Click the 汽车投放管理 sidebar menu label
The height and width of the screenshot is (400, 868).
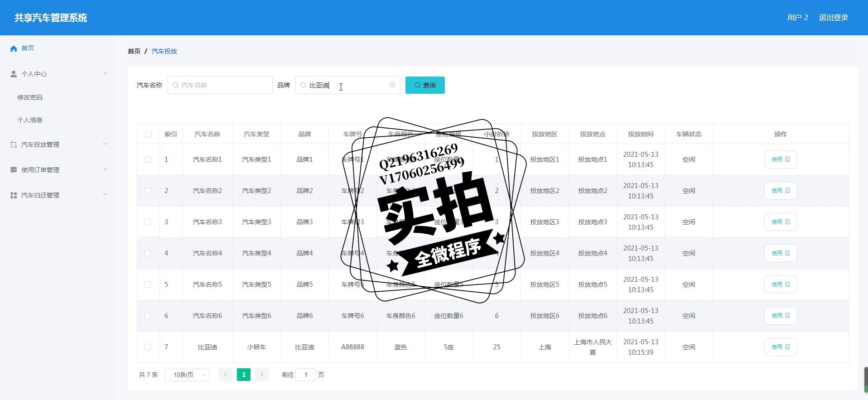pos(40,145)
